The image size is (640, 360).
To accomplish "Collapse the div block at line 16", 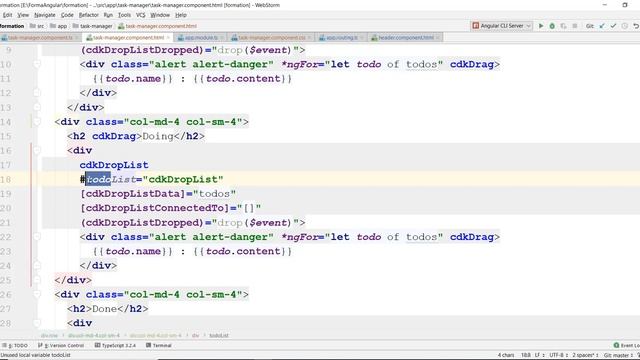I will [x=37, y=151].
